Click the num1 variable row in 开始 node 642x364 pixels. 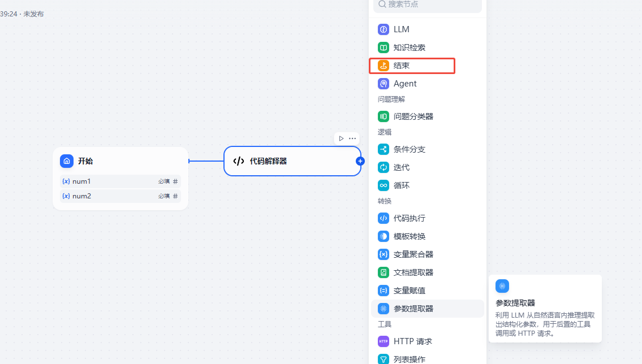(119, 181)
